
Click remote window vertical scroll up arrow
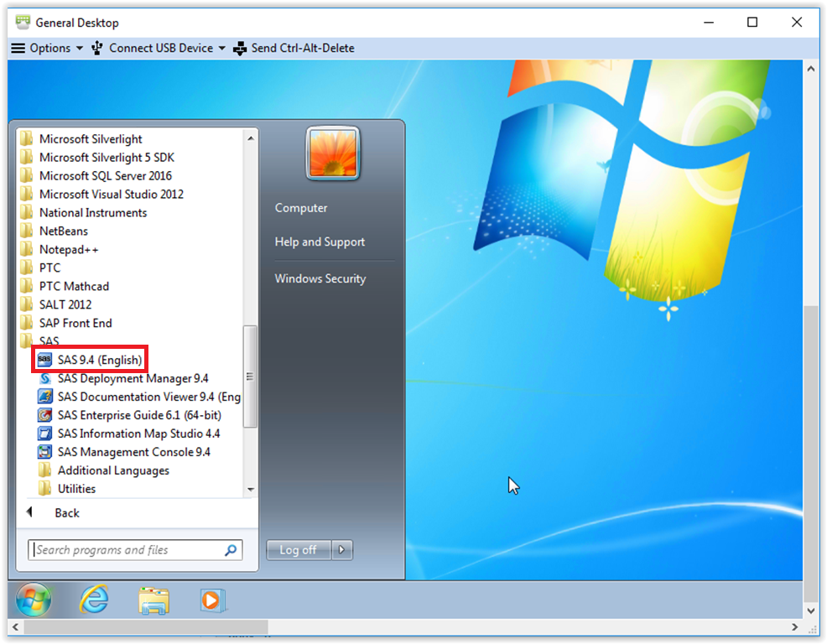point(811,69)
